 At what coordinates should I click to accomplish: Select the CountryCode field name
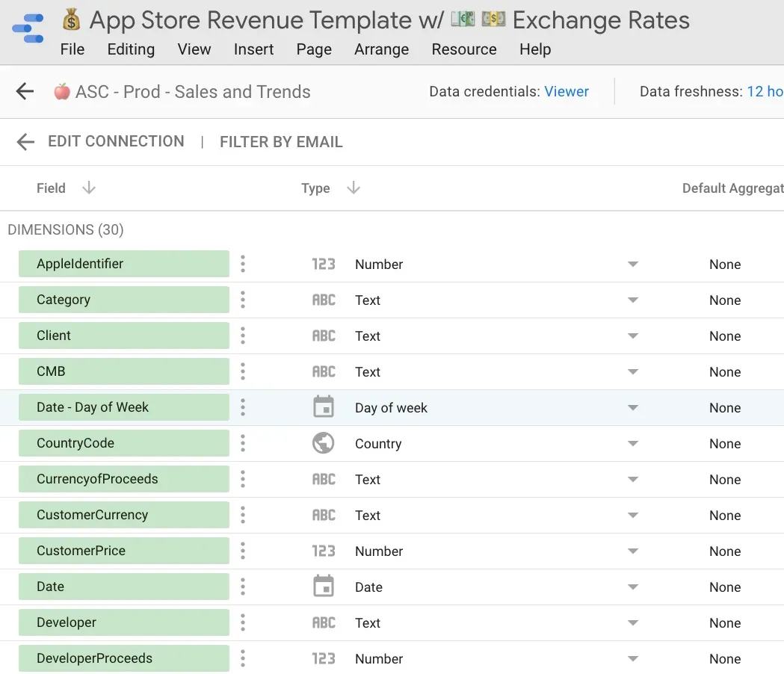tap(75, 443)
